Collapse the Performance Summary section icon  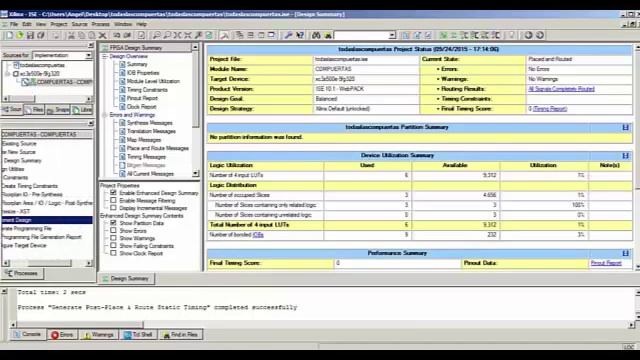point(625,253)
